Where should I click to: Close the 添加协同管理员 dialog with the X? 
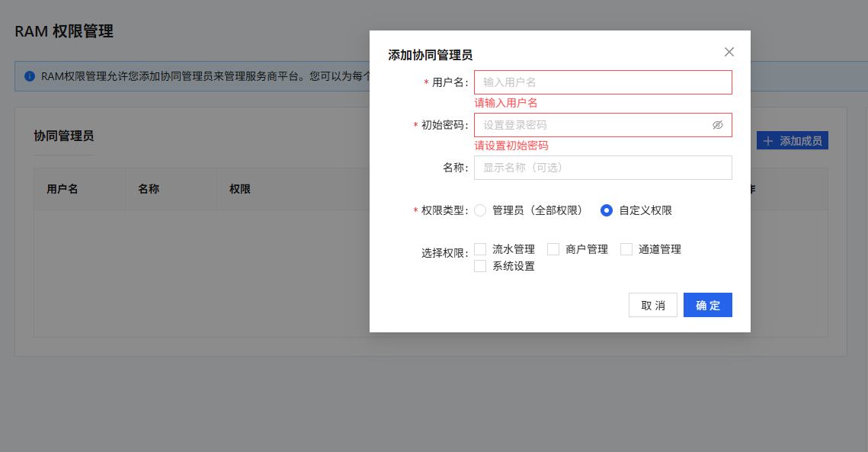coord(729,52)
